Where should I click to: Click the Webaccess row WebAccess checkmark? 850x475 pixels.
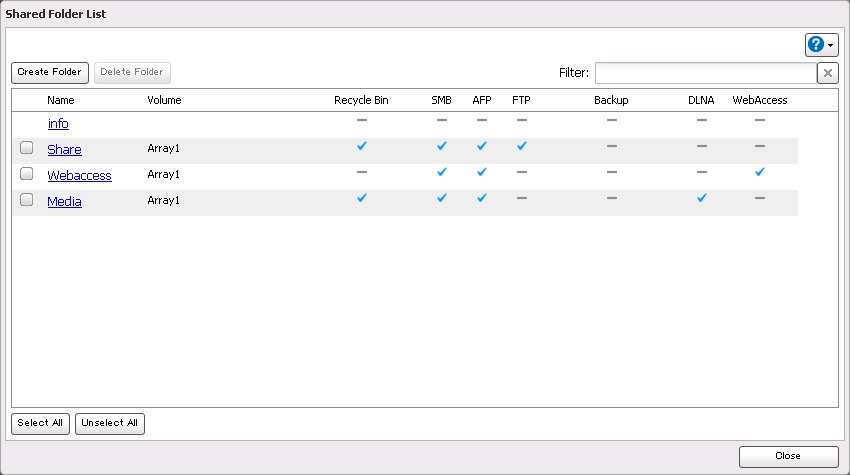[760, 172]
